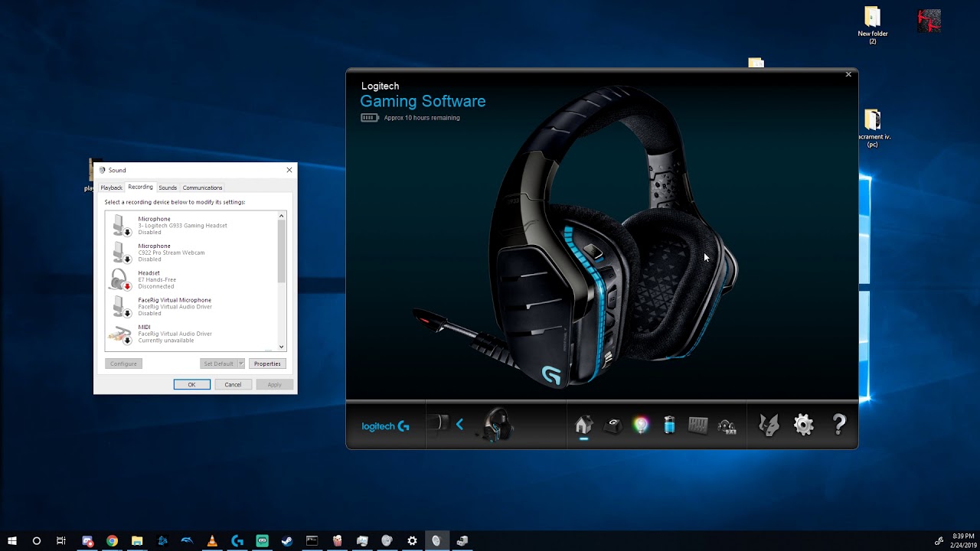Open G-key customization icon
This screenshot has width=980, height=551.
coord(612,425)
